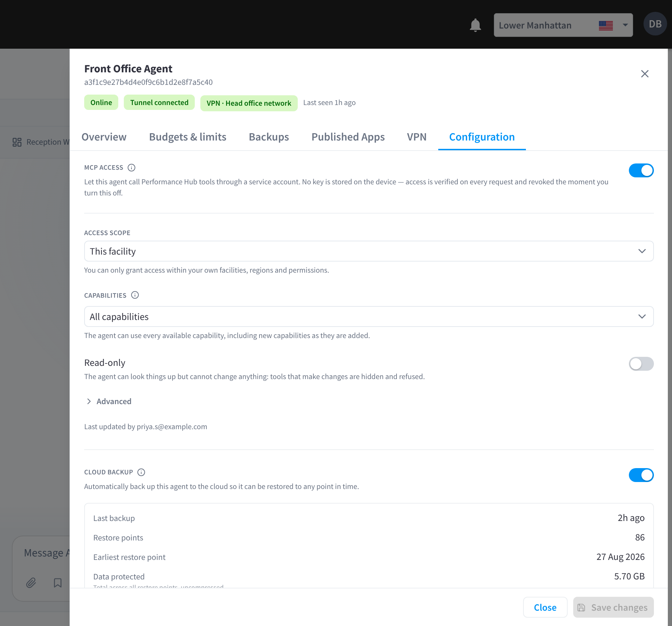The image size is (672, 626).
Task: Open the Lower Manhattan facility selector
Action: click(563, 25)
